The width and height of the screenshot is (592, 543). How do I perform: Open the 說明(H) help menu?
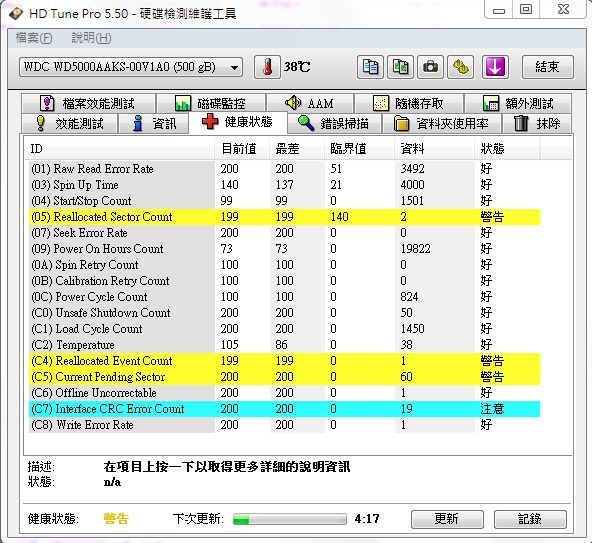[x=91, y=38]
